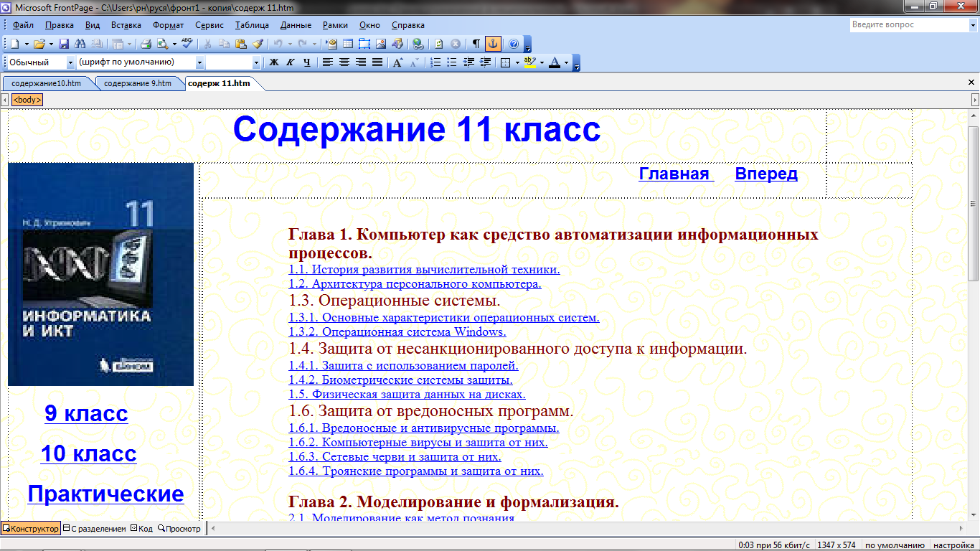The image size is (980, 551).
Task: Open the Вставка menu
Action: (126, 25)
